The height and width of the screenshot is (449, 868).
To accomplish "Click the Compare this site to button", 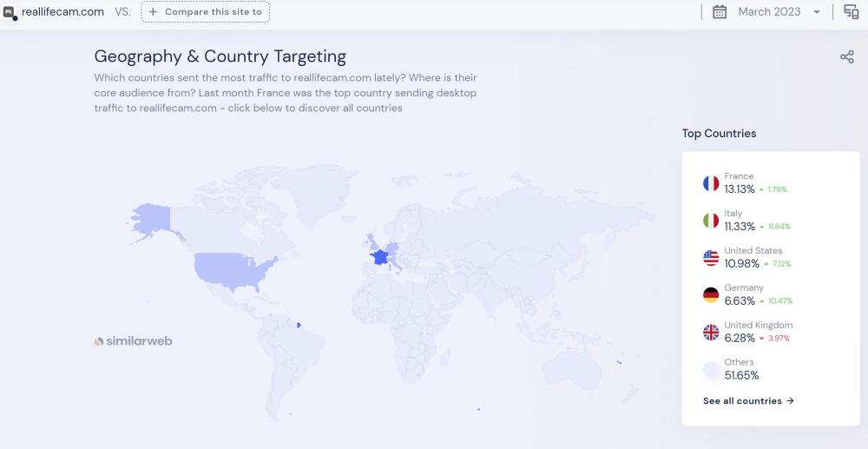I will pyautogui.click(x=206, y=12).
